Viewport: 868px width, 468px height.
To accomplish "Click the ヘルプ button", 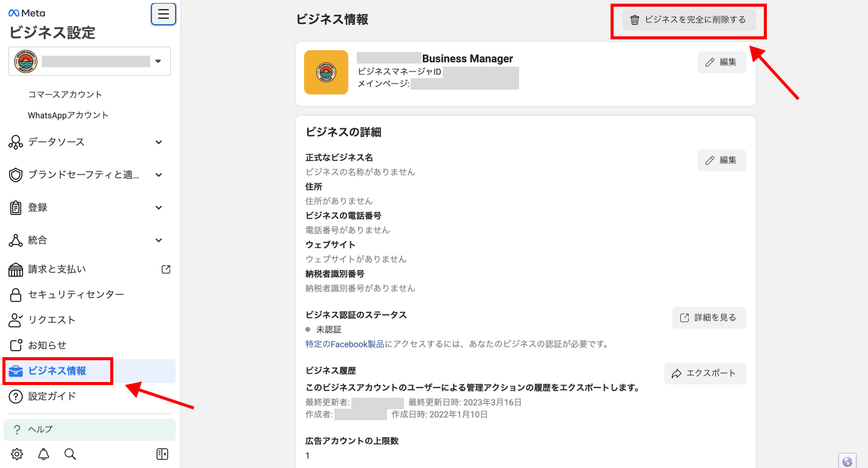I will pyautogui.click(x=90, y=430).
